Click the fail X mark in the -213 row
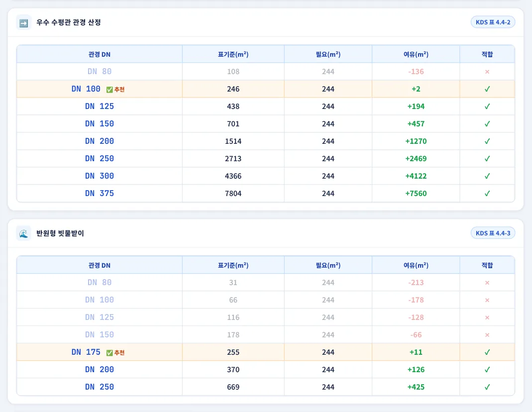532x412 pixels. (x=487, y=283)
